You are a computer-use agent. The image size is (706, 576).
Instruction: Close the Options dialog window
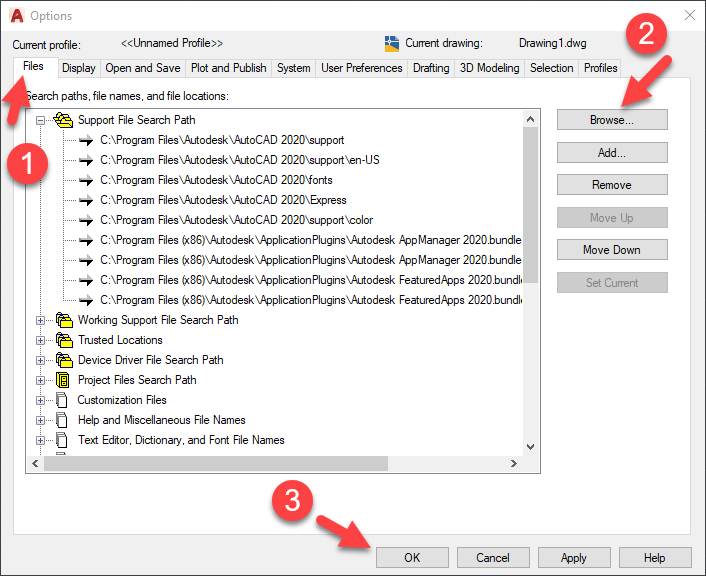click(689, 15)
